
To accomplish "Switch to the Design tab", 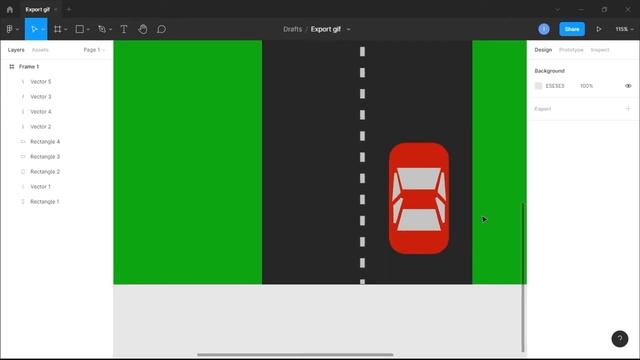I will point(543,50).
